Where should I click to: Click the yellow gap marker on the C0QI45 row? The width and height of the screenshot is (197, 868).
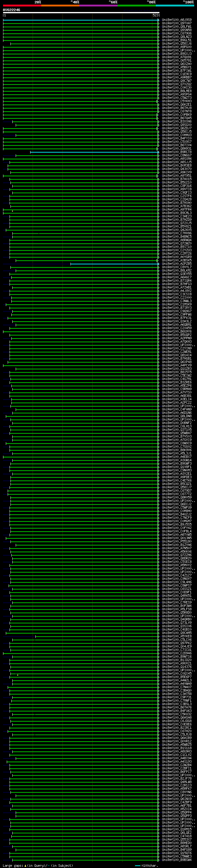[x=18, y=675]
